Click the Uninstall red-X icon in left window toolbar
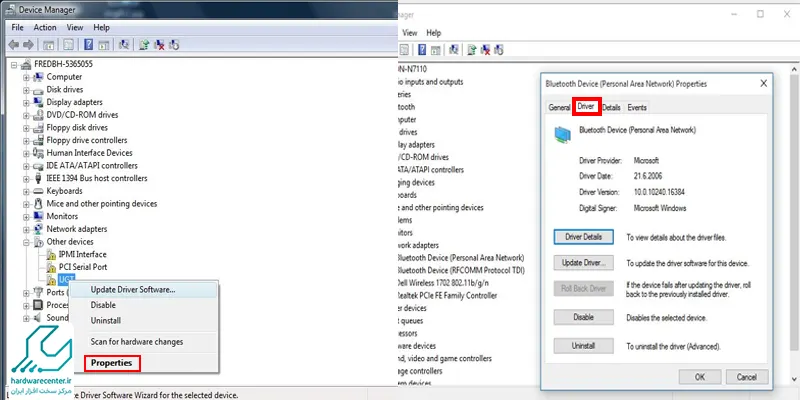Screen dimensions: 800x400 point(159,45)
